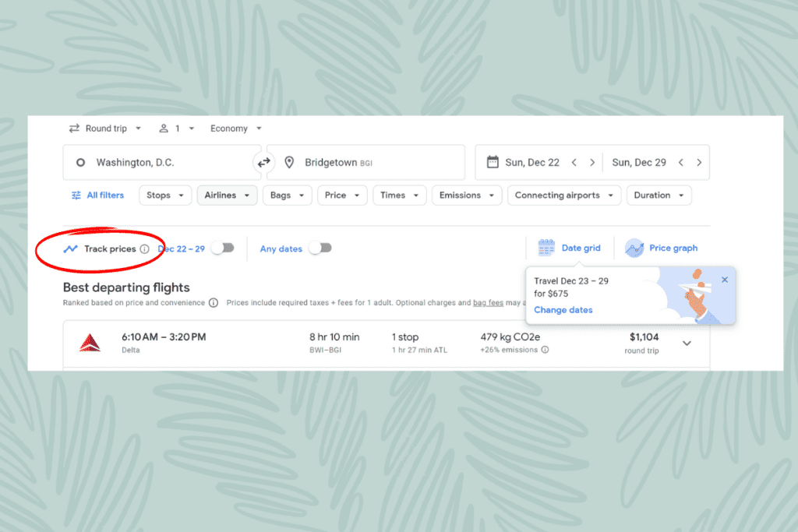Dismiss the Travel Dec 23 – 29 suggestion popup
This screenshot has width=798, height=532.
pos(725,279)
